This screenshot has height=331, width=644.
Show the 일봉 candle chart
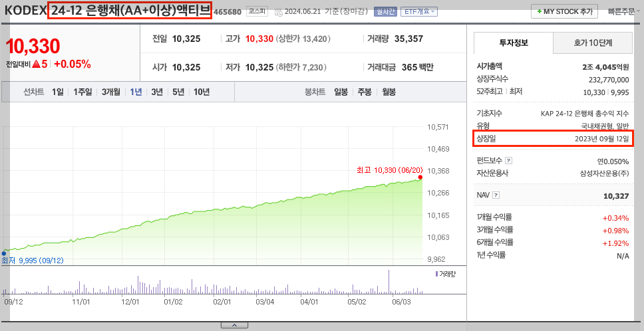point(341,92)
